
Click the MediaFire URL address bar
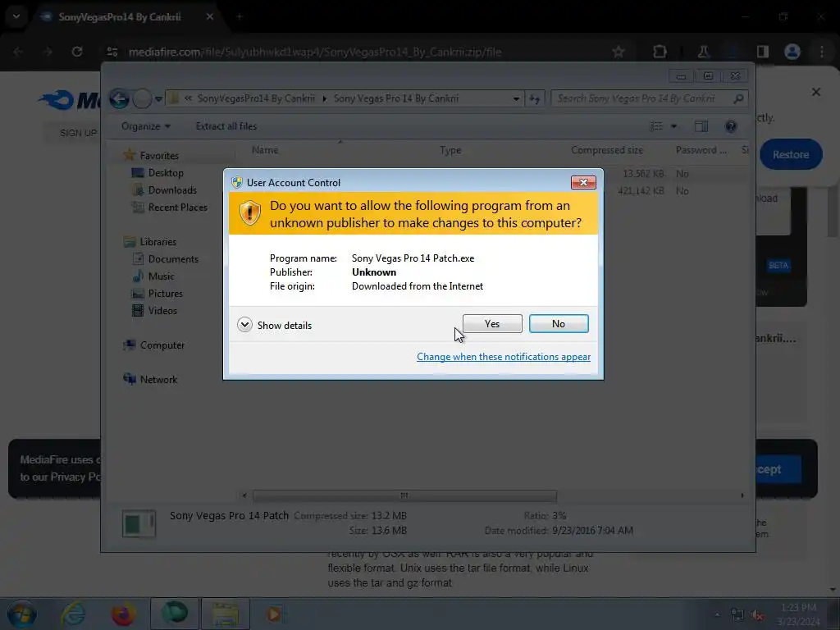pos(315,52)
